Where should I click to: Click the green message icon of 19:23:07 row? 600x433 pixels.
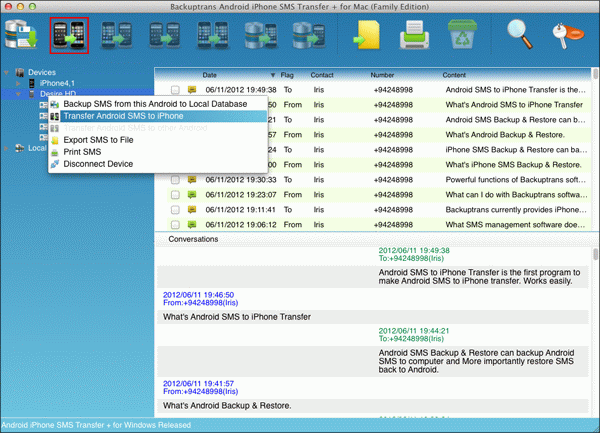(x=192, y=195)
